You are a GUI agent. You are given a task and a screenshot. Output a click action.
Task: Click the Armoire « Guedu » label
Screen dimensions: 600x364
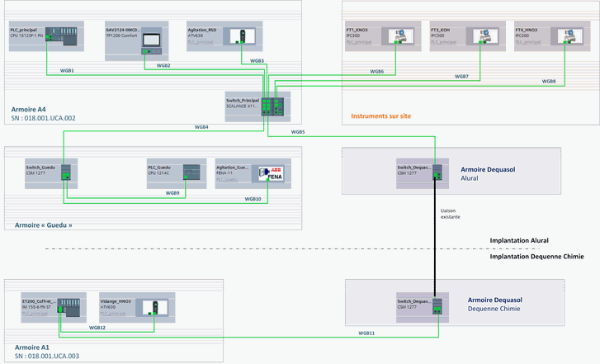tap(43, 225)
